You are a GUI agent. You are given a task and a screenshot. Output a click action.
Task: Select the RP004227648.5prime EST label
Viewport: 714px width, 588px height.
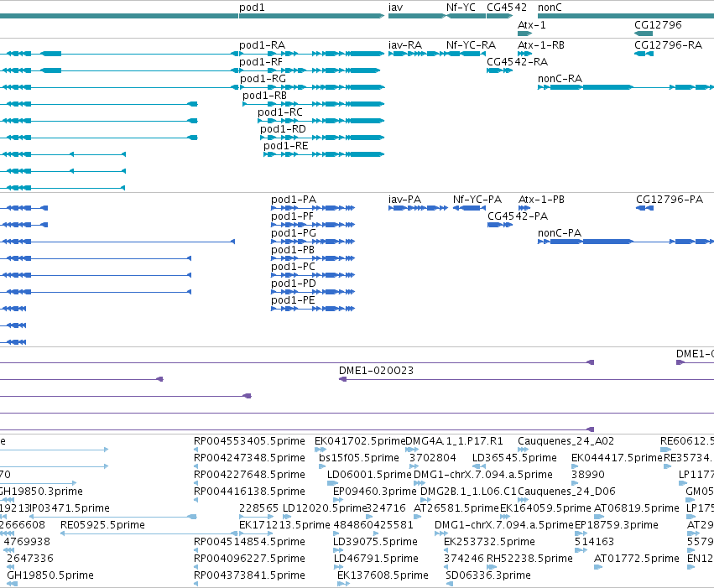click(x=249, y=475)
